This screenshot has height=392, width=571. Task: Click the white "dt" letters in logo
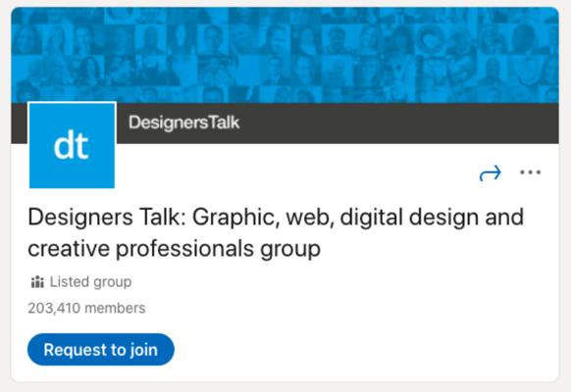(71, 145)
